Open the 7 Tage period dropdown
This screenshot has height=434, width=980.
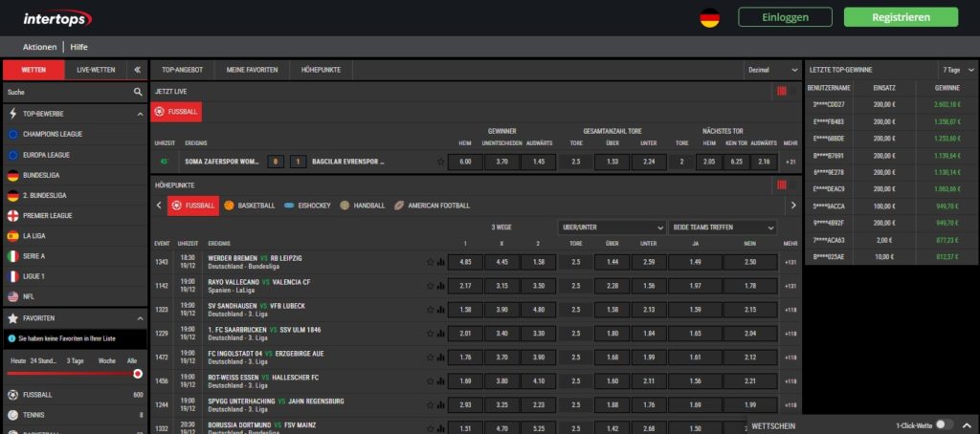click(955, 70)
